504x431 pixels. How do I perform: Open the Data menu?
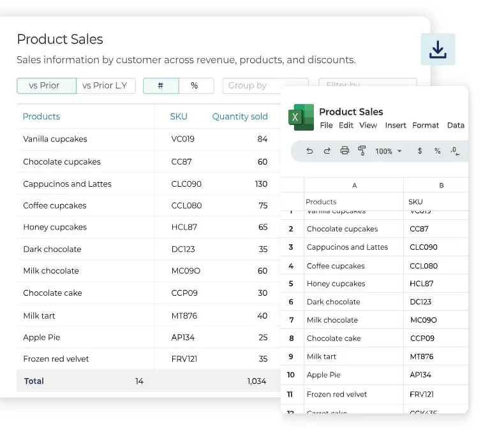click(456, 125)
